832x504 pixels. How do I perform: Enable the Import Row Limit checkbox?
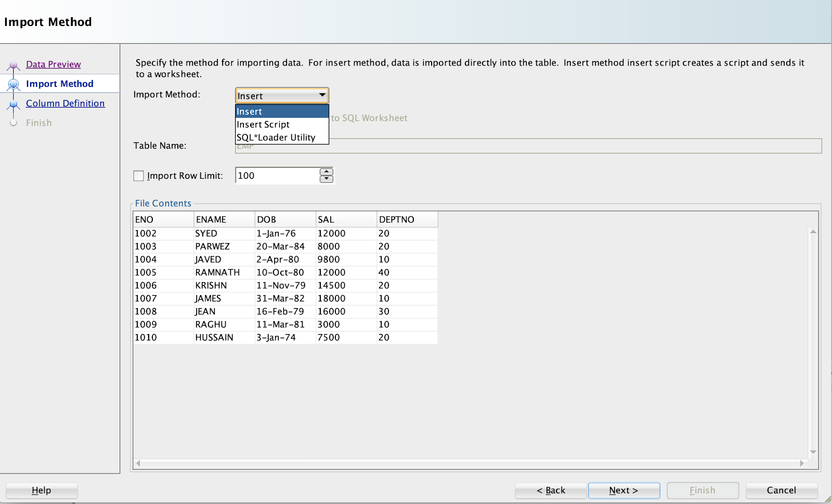click(x=138, y=176)
